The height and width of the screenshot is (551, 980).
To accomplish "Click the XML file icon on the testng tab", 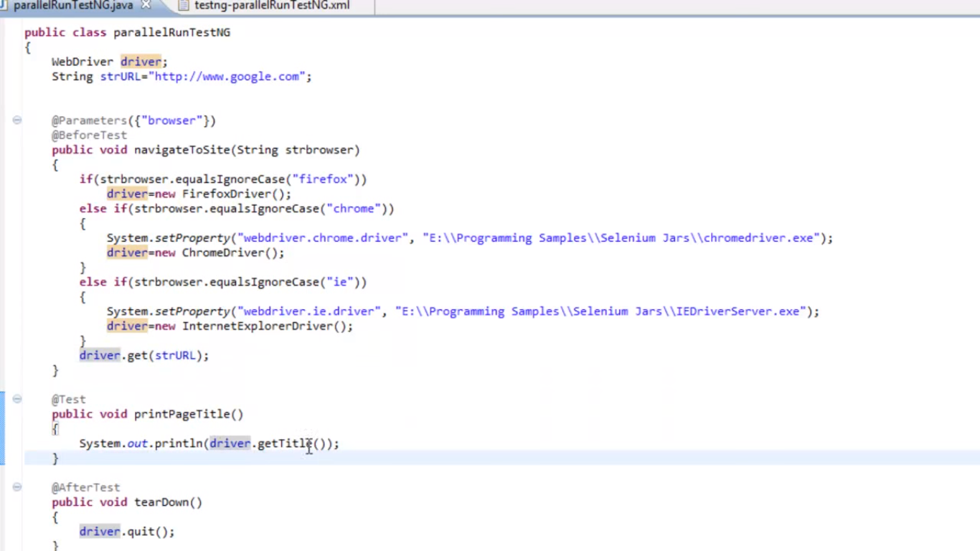I will (183, 6).
